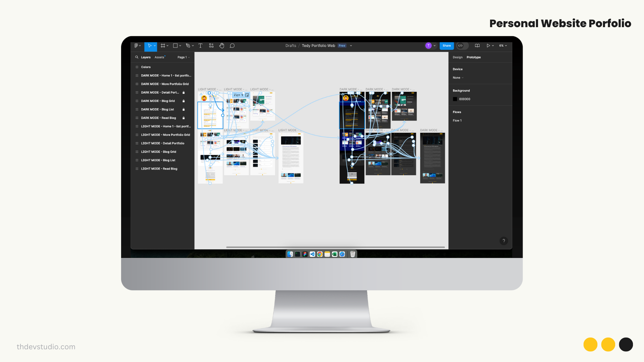
Task: Click the Comment tool icon
Action: (233, 46)
